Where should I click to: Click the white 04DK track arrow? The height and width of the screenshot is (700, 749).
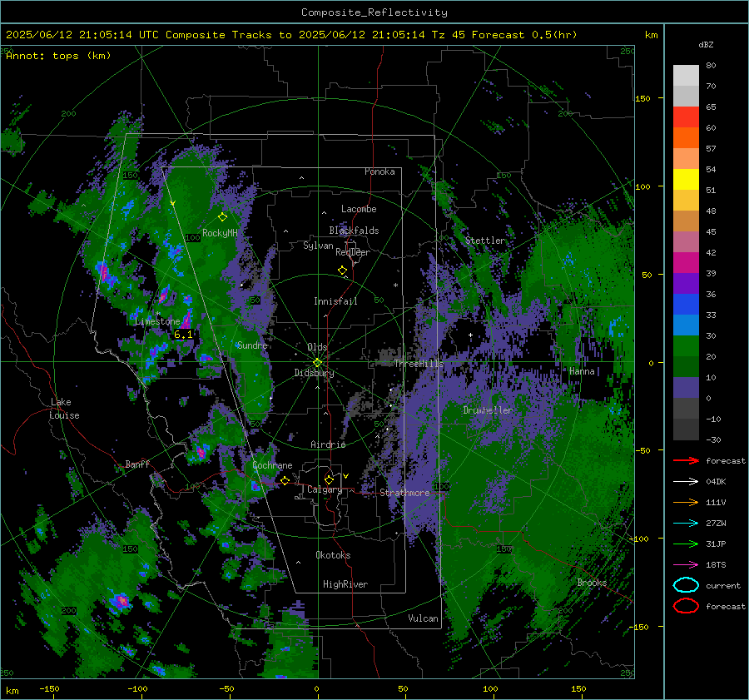(686, 481)
